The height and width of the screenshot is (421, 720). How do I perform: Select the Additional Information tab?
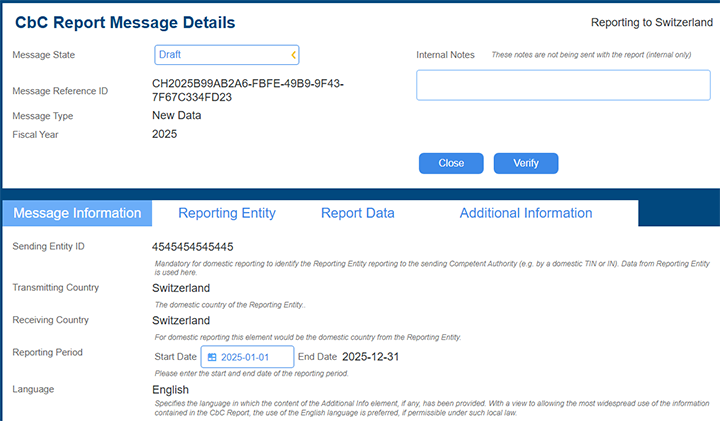pyautogui.click(x=525, y=213)
